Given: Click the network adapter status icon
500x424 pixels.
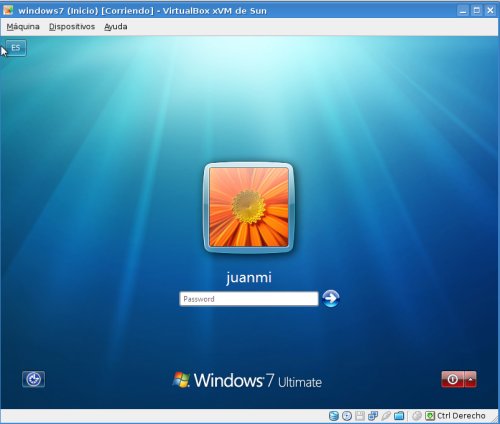Looking at the screenshot, I should [373, 416].
